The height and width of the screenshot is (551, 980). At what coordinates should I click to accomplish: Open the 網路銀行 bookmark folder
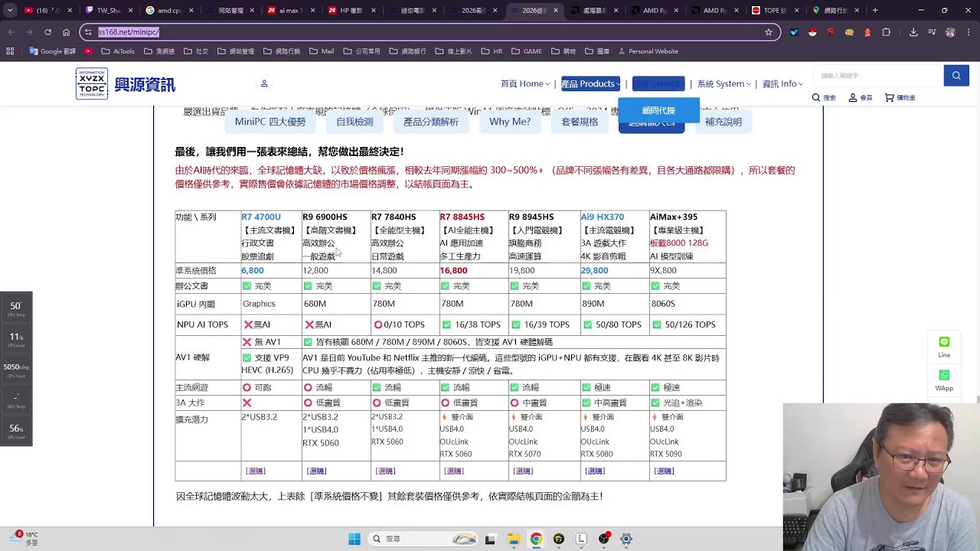click(x=407, y=51)
